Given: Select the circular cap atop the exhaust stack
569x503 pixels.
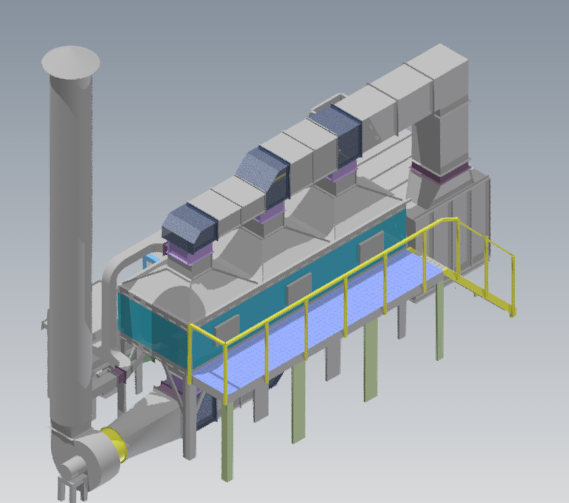Looking at the screenshot, I should coord(70,62).
